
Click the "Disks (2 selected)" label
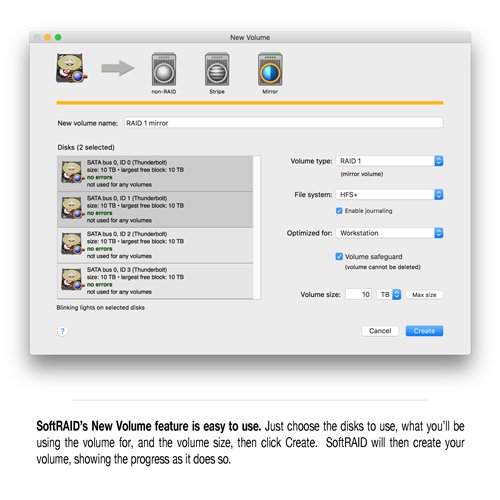(x=86, y=147)
